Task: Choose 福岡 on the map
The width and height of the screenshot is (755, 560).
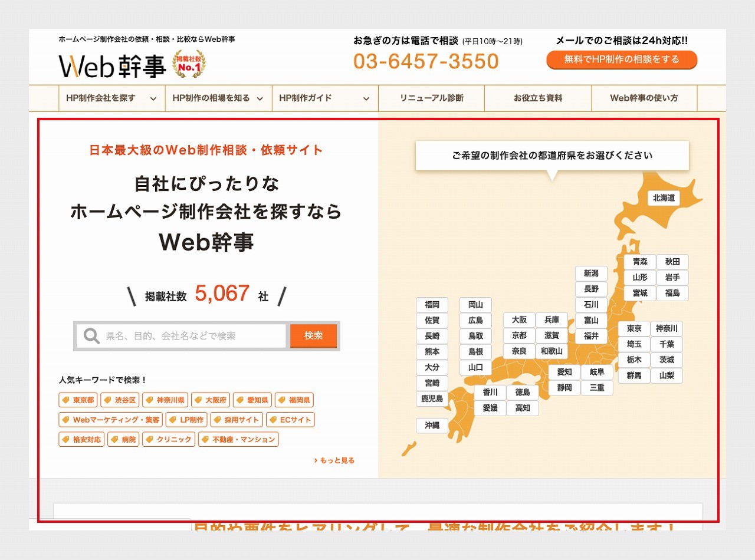Action: [432, 305]
